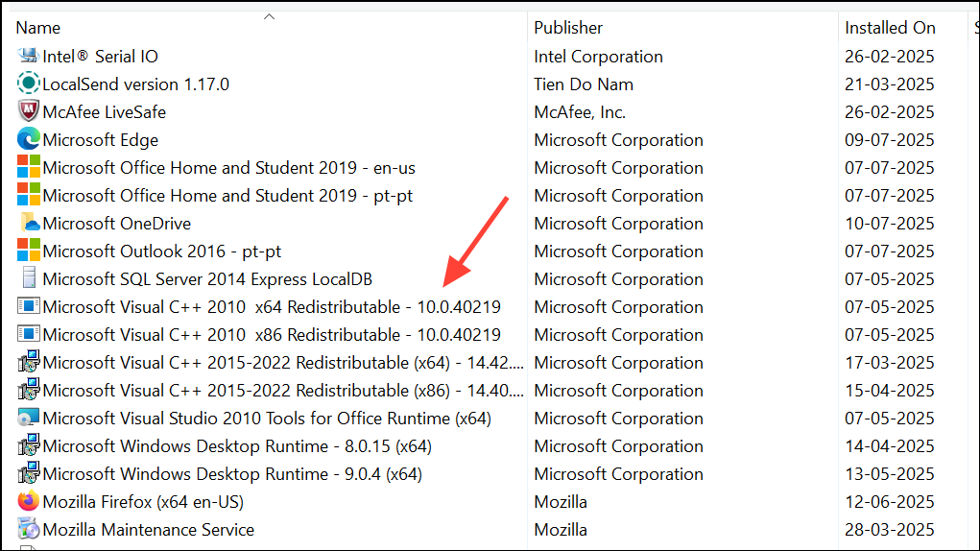Select Visual C++ 2010 x64 Redistributable
980x551 pixels.
[x=272, y=307]
